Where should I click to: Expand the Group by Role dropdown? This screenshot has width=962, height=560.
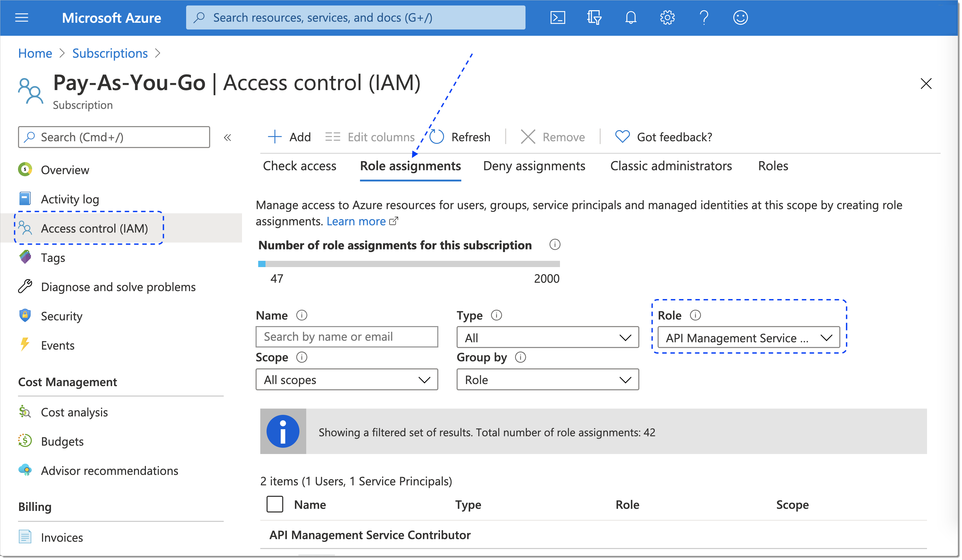click(x=547, y=379)
